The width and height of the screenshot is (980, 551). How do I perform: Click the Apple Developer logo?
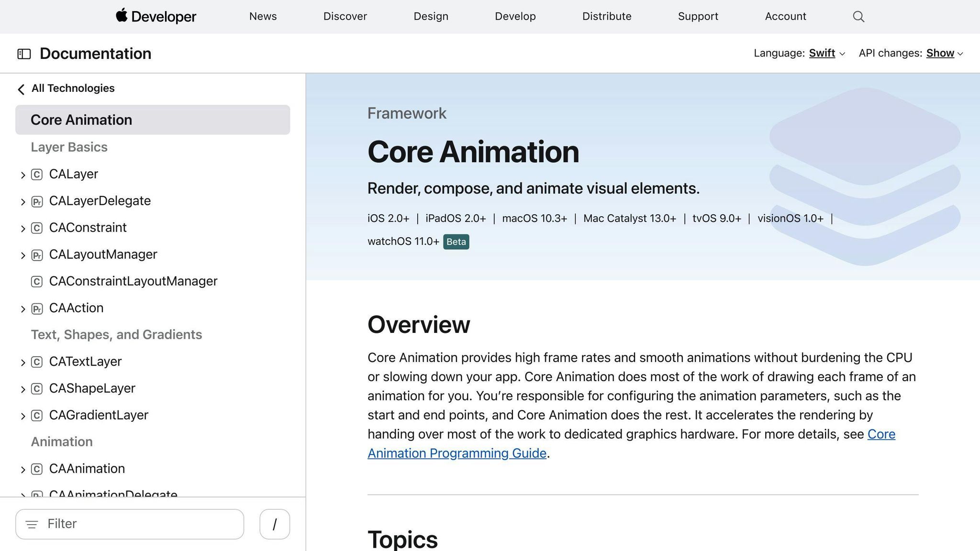(155, 16)
